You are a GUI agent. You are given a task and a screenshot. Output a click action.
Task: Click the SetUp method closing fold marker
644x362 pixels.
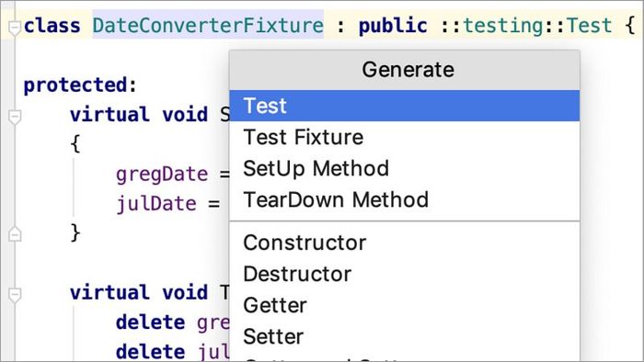point(15,234)
